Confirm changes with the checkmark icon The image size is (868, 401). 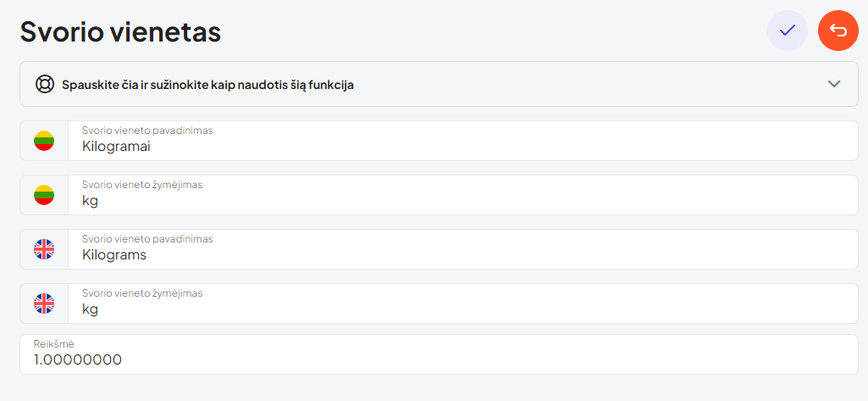click(788, 31)
